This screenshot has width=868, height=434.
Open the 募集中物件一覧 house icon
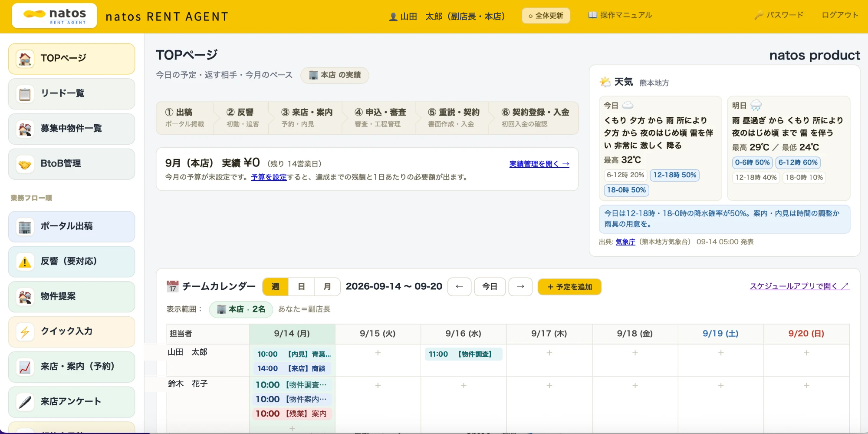click(x=25, y=129)
